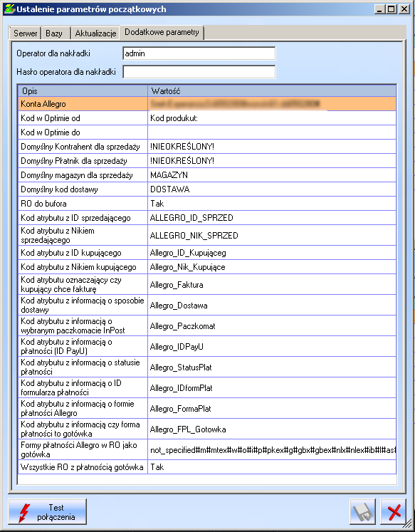Click the Allegro_Paczkomat value

[272, 325]
